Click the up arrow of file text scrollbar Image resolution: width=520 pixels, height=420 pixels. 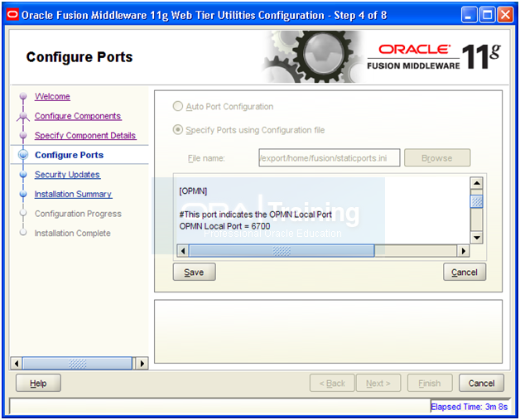click(x=477, y=183)
